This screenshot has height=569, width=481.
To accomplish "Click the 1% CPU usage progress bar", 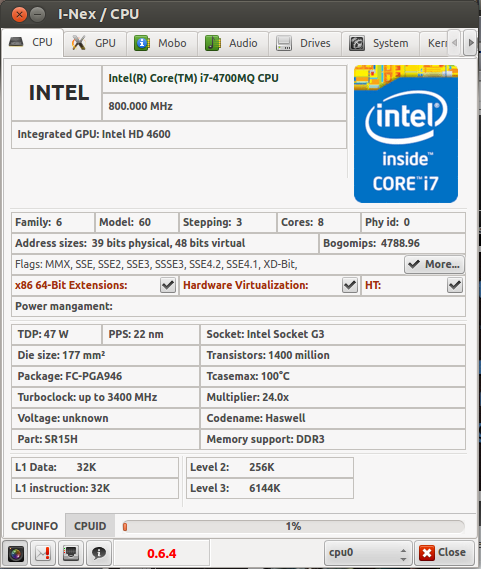I will tap(293, 526).
